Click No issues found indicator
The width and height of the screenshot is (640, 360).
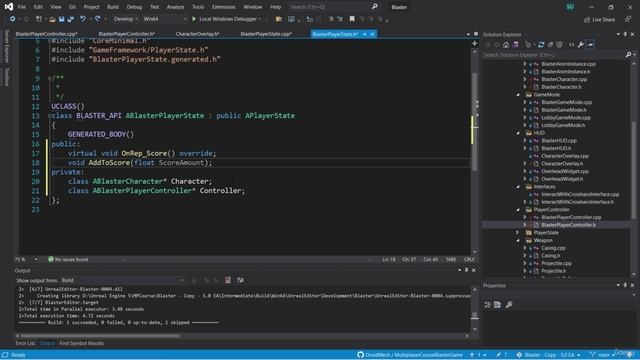pyautogui.click(x=68, y=259)
